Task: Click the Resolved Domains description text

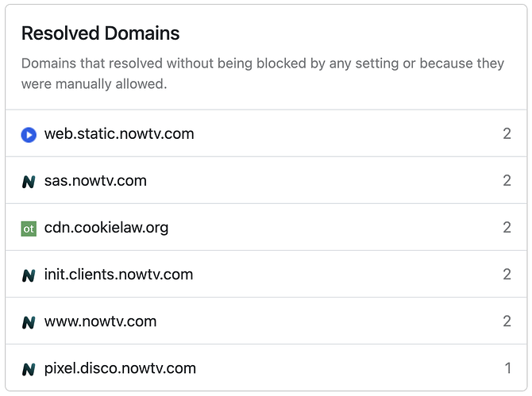Action: [262, 73]
